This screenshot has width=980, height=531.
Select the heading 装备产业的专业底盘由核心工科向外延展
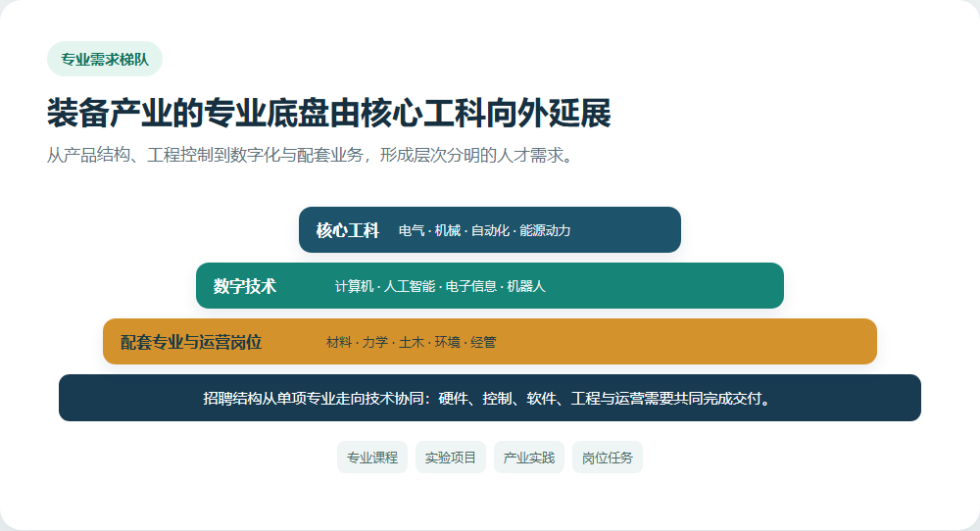(x=328, y=113)
